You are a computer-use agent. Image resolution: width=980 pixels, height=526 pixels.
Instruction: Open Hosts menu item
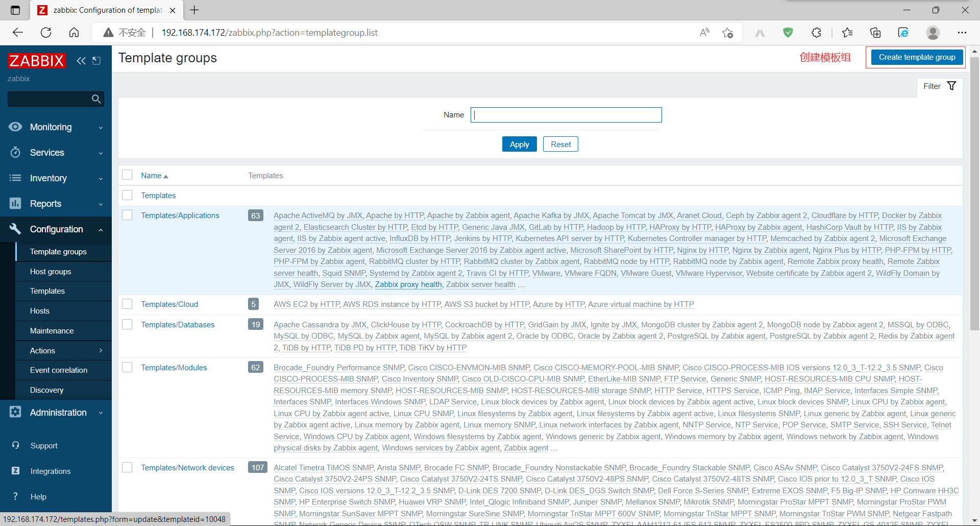coord(63,310)
